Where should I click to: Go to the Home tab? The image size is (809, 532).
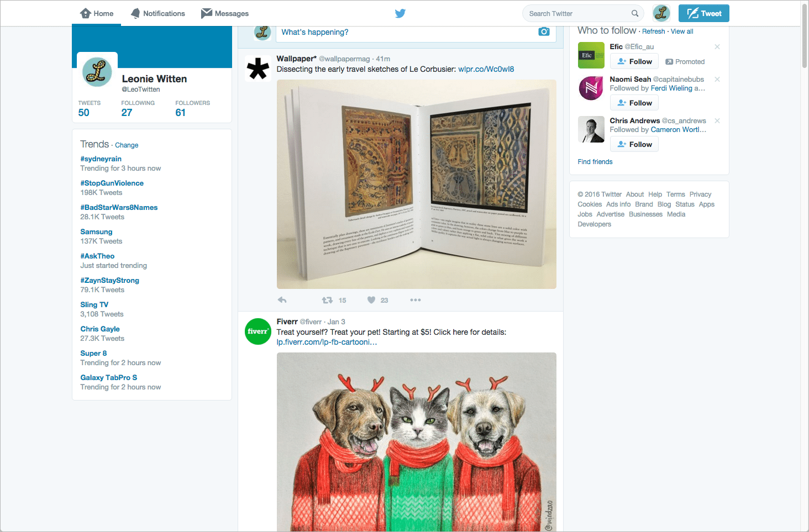click(97, 13)
